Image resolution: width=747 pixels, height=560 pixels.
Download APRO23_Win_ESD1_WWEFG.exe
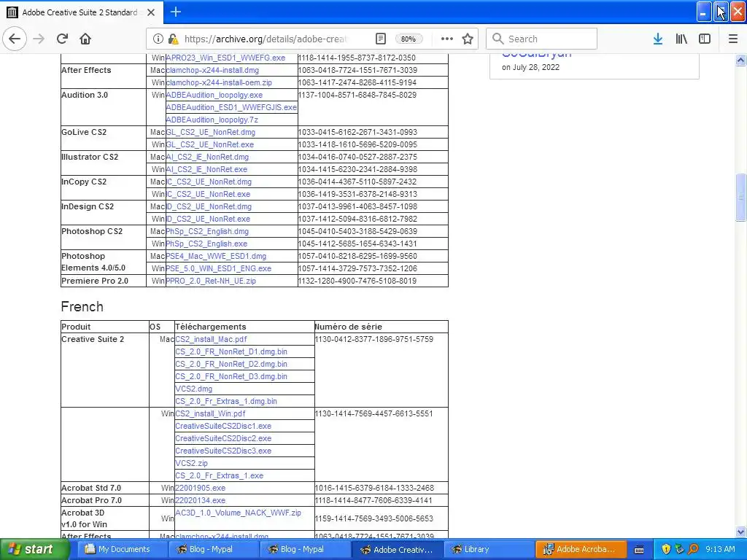tap(225, 58)
